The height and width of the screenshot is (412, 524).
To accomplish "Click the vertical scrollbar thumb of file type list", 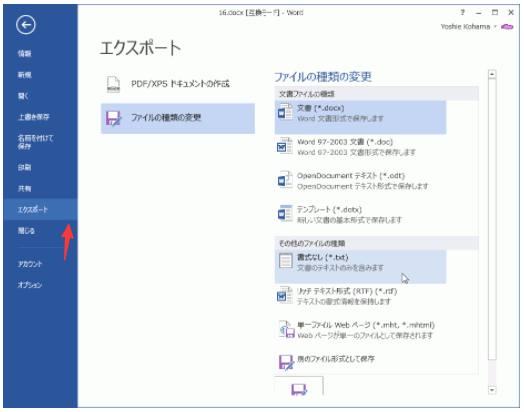I will pyautogui.click(x=492, y=219).
